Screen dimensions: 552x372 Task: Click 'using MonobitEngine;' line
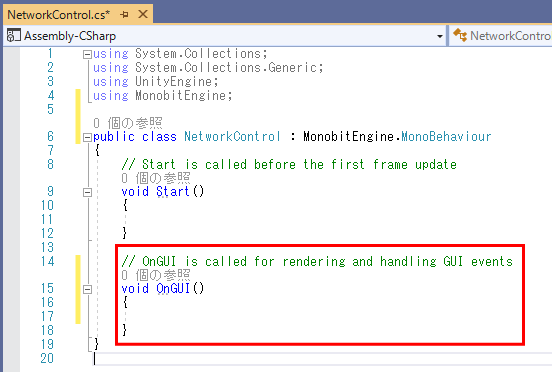tap(162, 96)
